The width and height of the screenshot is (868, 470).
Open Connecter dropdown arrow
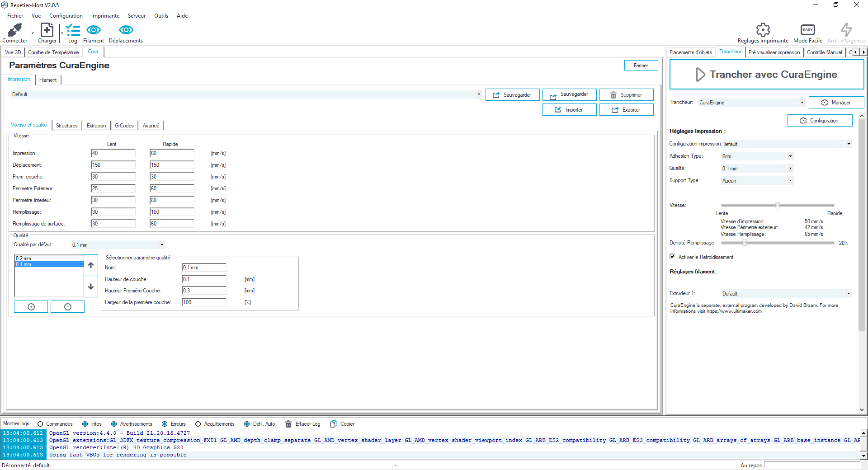pos(33,33)
